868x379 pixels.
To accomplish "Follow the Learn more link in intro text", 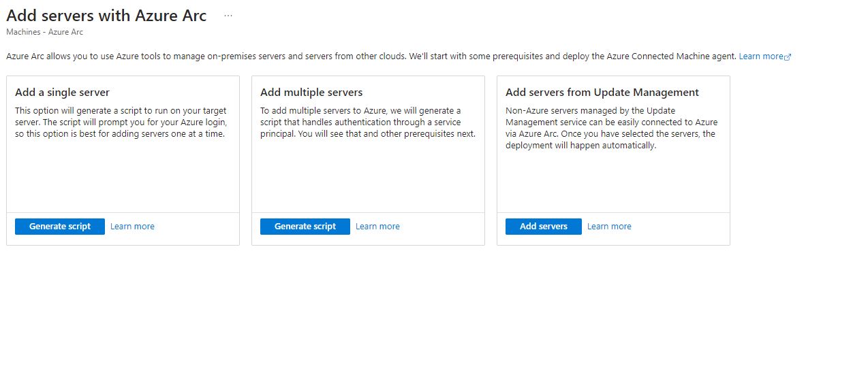I will tap(760, 56).
